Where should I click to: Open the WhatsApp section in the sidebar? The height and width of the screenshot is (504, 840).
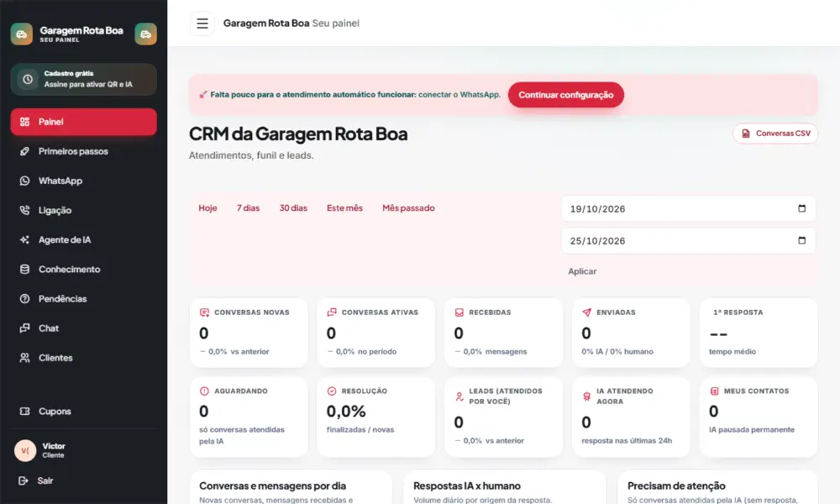[x=83, y=181]
